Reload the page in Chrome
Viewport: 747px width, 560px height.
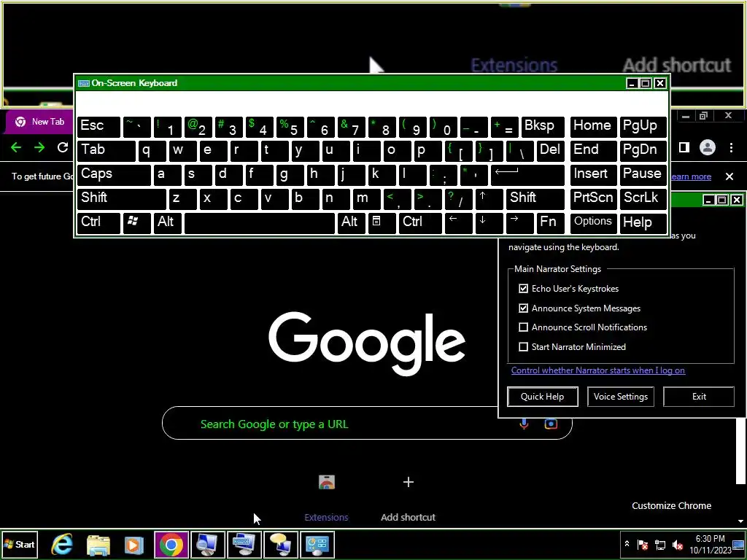pos(63,147)
